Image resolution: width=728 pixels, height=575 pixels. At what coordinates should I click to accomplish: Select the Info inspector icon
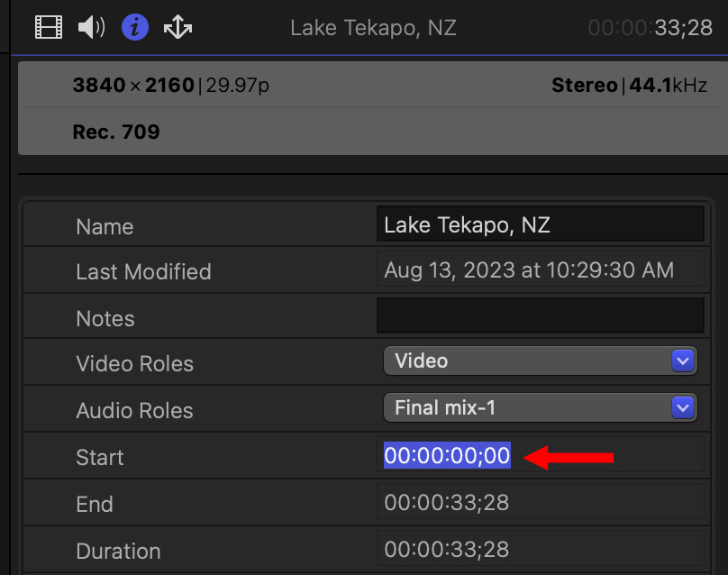135,28
